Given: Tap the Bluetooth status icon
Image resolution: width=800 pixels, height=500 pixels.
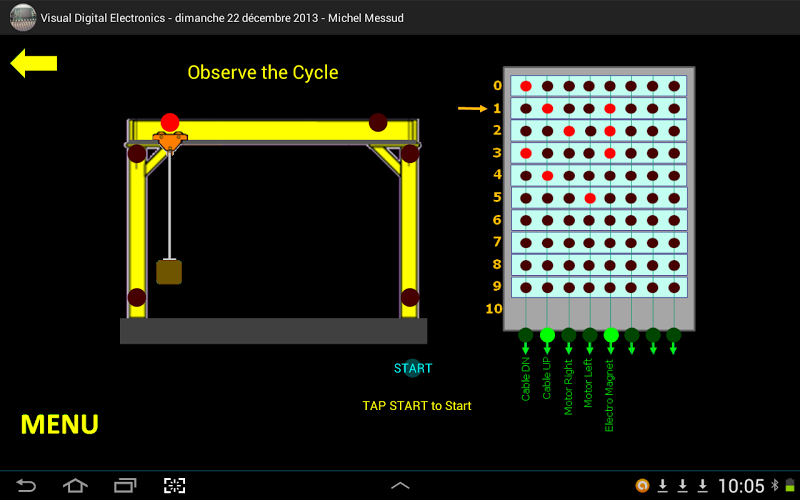Looking at the screenshot, I should pos(775,485).
